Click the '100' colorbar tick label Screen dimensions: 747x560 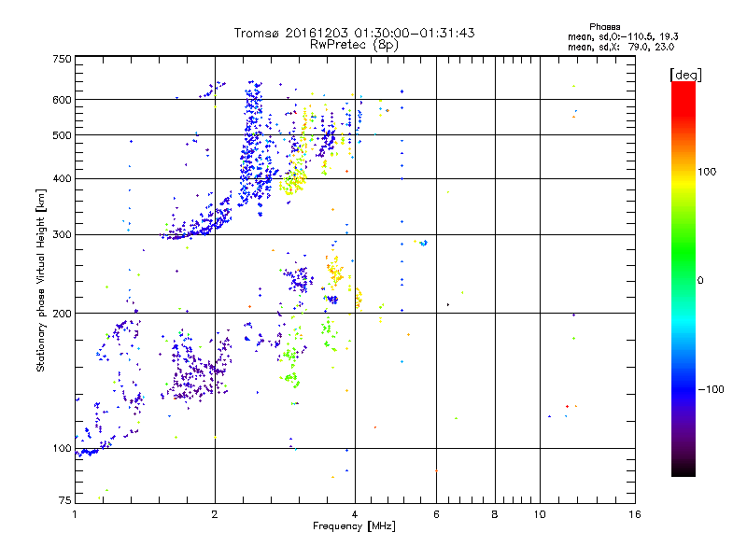click(707, 172)
